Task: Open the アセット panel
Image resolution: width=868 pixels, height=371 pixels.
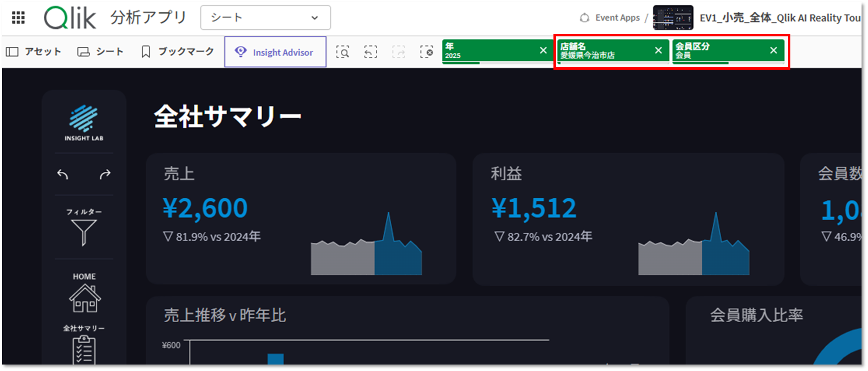Action: [34, 52]
